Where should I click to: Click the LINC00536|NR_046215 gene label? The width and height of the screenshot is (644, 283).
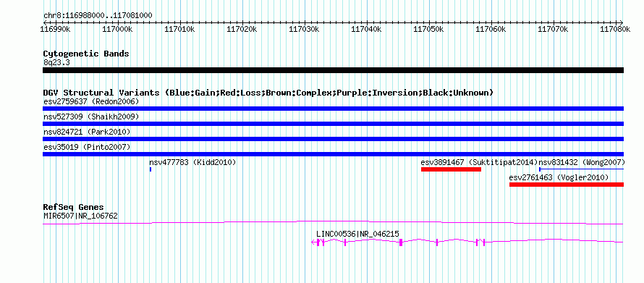357,234
